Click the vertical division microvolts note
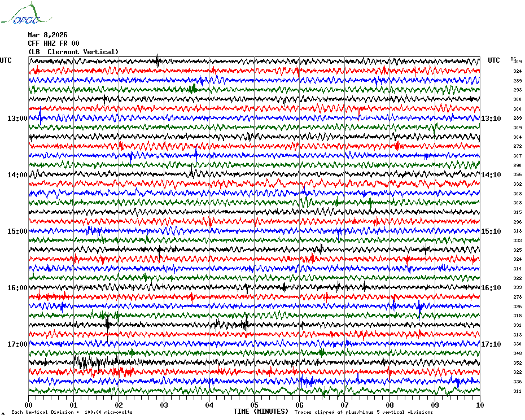 (x=72, y=413)
